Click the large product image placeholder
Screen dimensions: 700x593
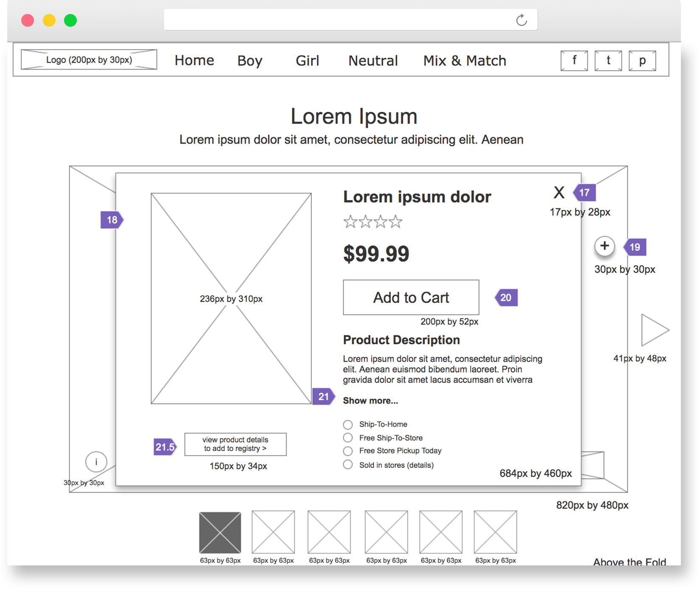click(231, 298)
